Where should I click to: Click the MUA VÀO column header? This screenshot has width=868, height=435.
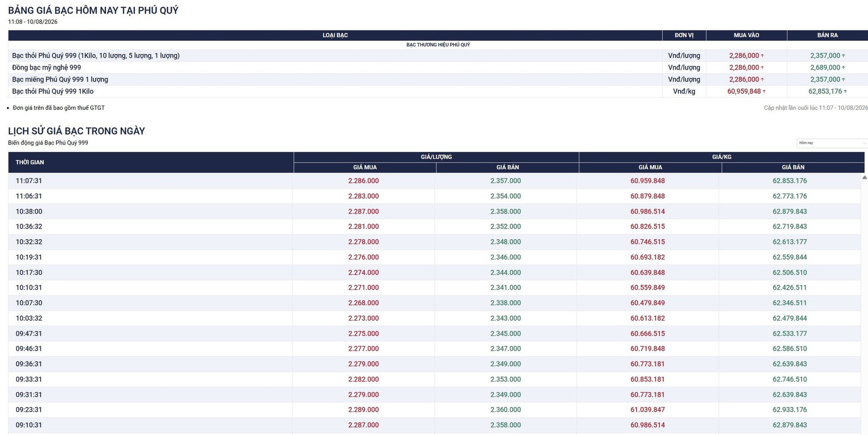[x=746, y=35]
